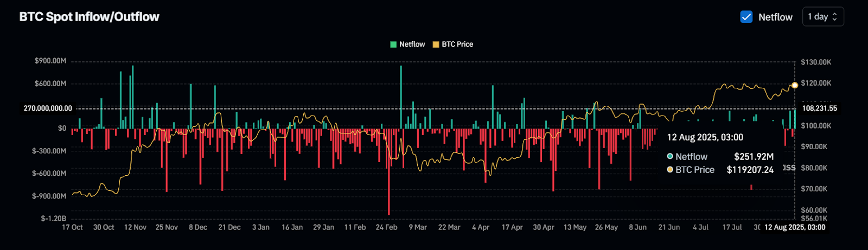The width and height of the screenshot is (868, 250).
Task: Click the 26 May x-axis date label
Action: tap(607, 227)
